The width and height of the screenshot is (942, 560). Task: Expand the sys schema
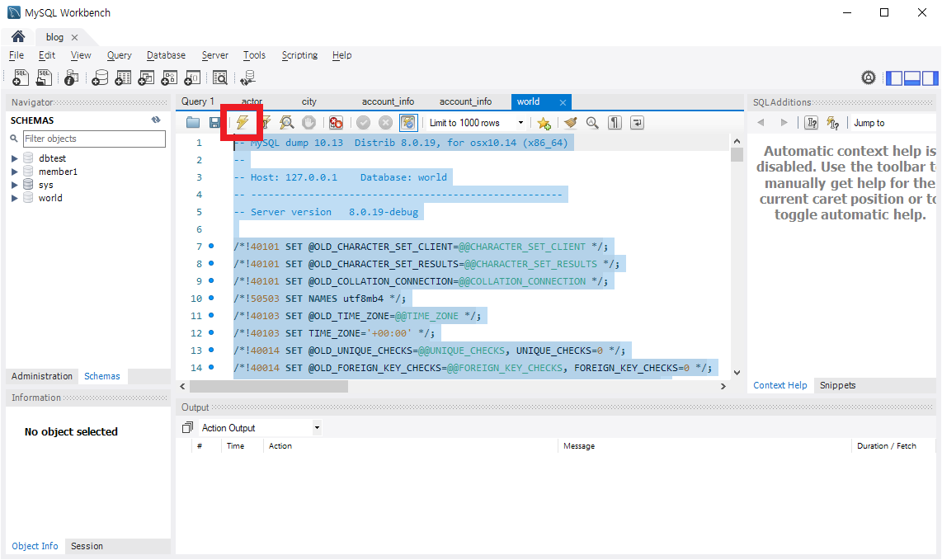click(x=14, y=185)
